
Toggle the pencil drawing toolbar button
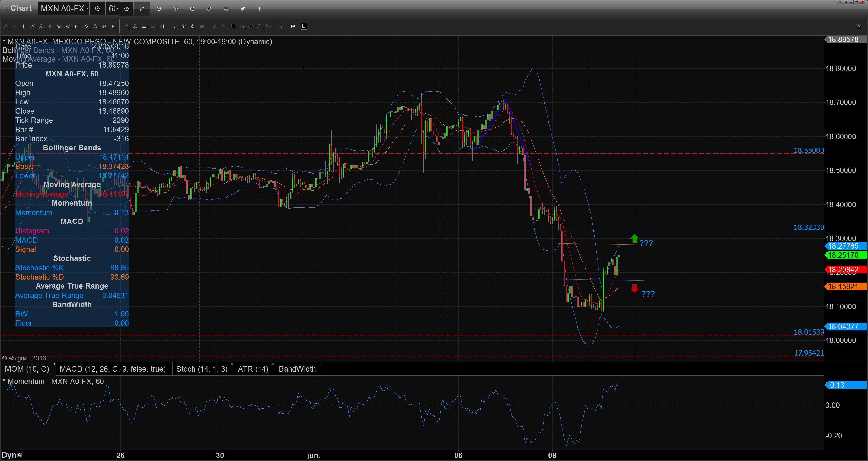click(142, 8)
